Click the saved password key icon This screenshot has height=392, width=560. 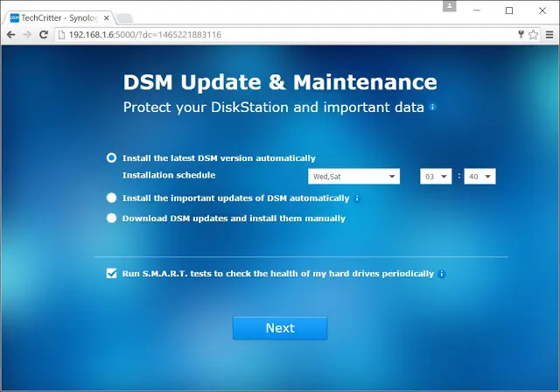click(x=521, y=34)
